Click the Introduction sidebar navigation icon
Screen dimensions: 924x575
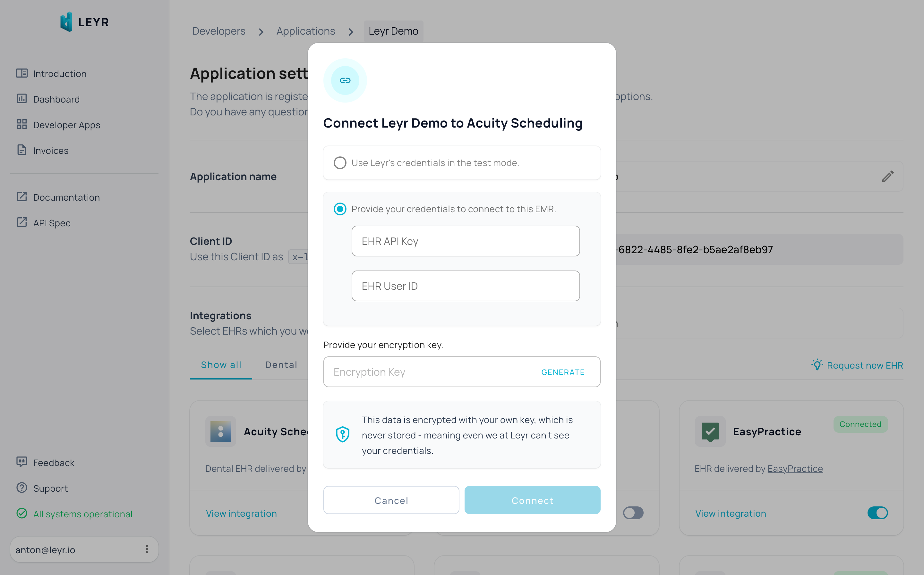pos(22,73)
